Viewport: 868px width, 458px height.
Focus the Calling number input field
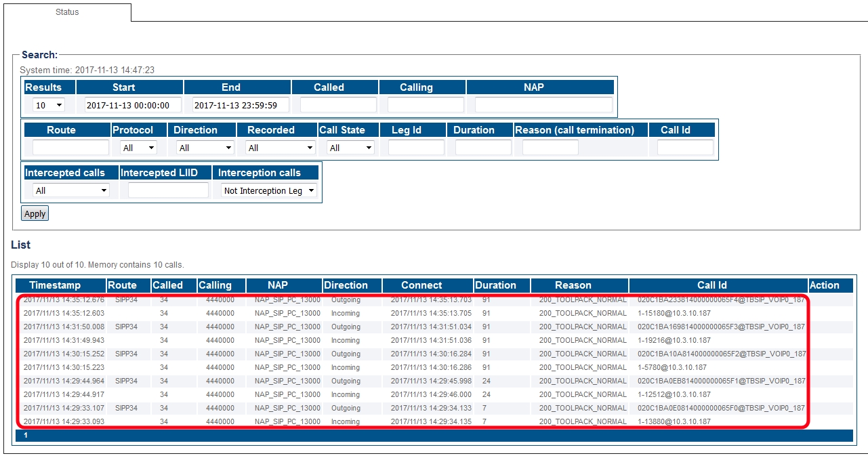pyautogui.click(x=425, y=105)
